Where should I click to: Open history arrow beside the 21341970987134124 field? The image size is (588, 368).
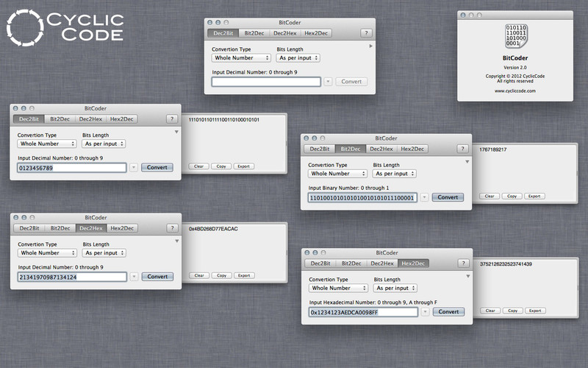134,277
